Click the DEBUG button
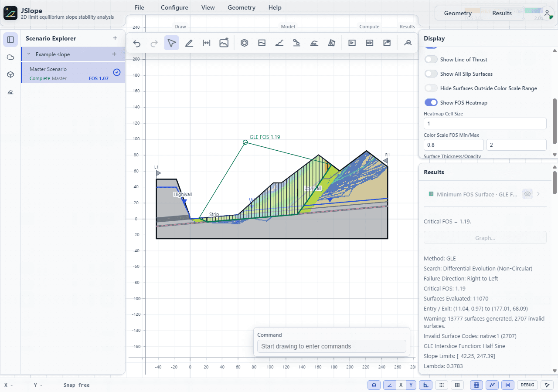The height and width of the screenshot is (392, 558). click(x=527, y=385)
